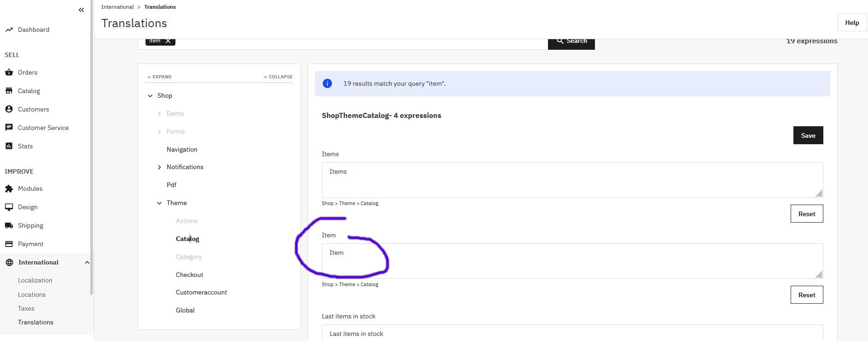
Task: Save the ShopThemeCatalog translations
Action: click(808, 135)
